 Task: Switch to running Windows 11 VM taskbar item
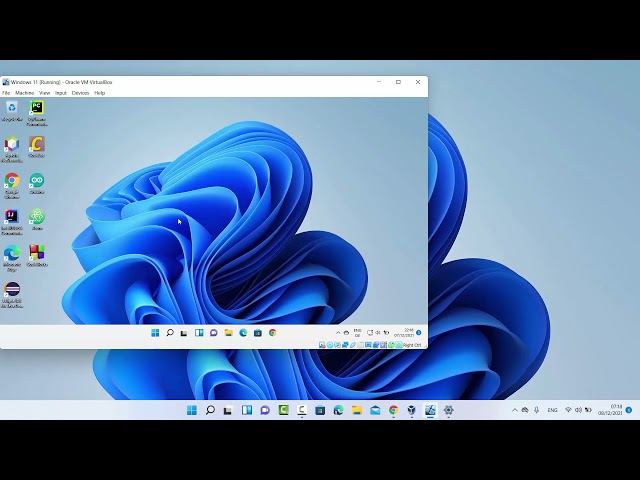coord(430,410)
